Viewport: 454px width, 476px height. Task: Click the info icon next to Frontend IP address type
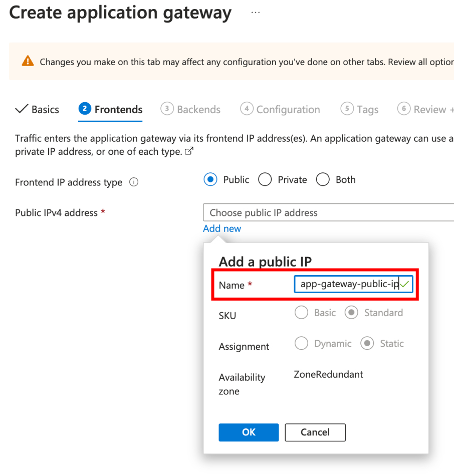[x=133, y=182]
